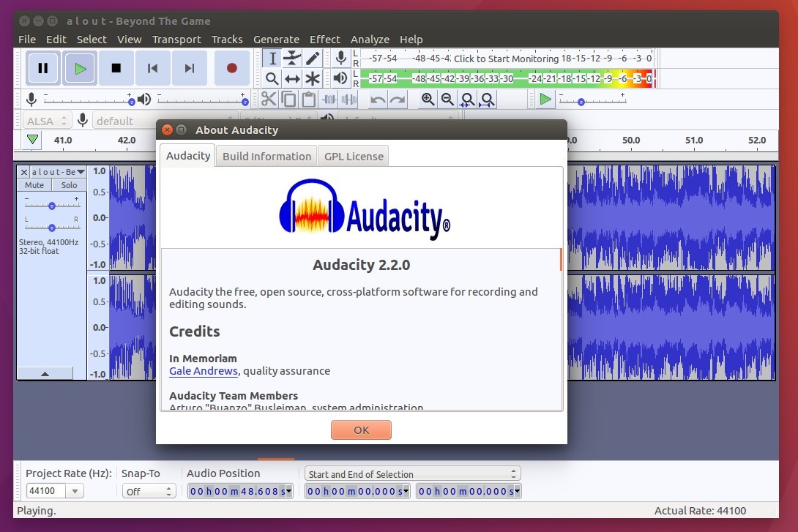Open selection start time format dropdown arrow

(x=406, y=491)
